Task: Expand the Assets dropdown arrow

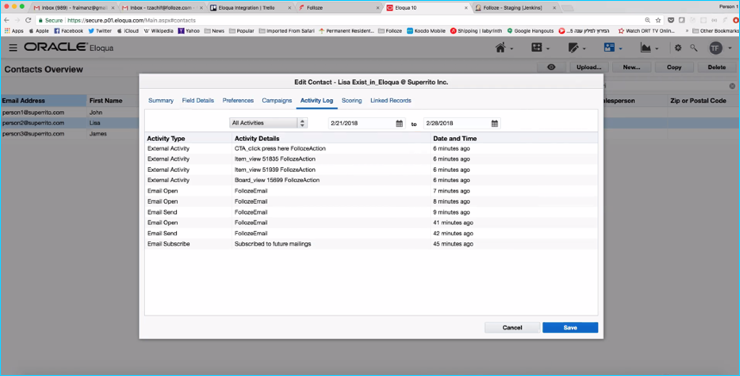Action: 584,49
